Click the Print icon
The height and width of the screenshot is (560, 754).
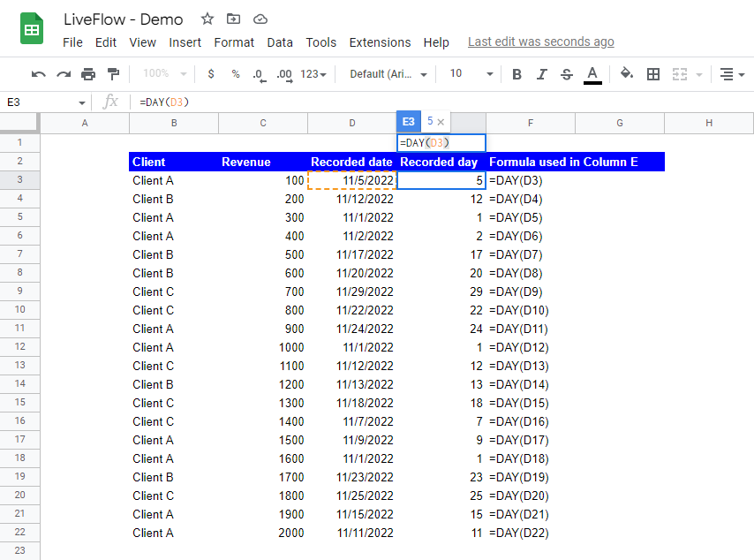88,74
